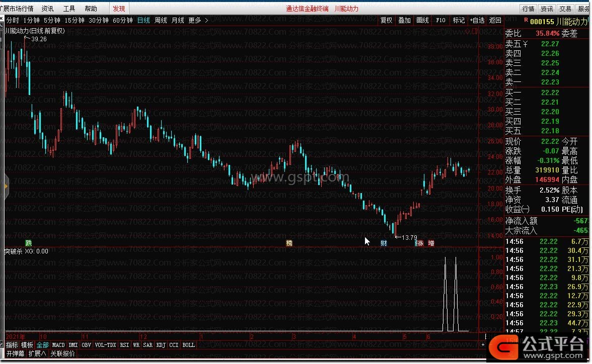Image resolution: width=592 pixels, height=364 pixels.
Task: Click the 突破杀 XG: 0.00 indicator label
Action: click(26, 251)
